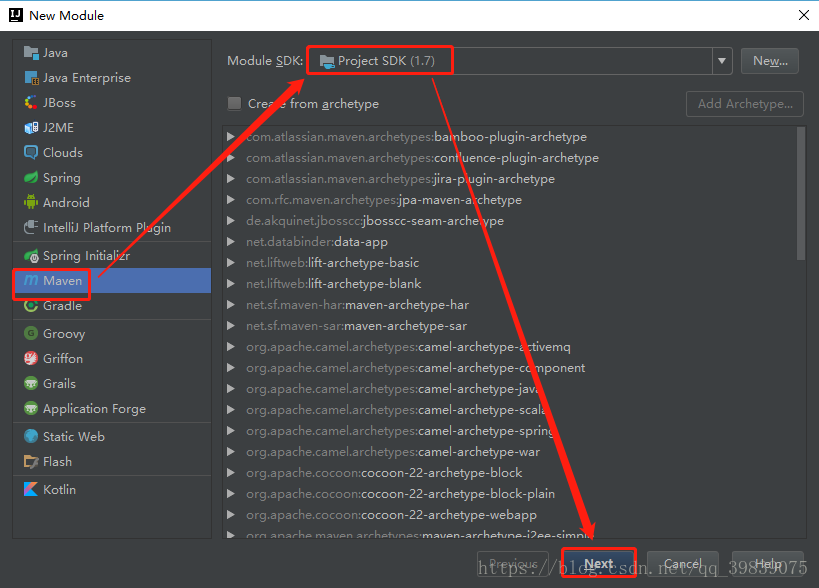Image resolution: width=819 pixels, height=588 pixels.
Task: Close the New Module dialog
Action: click(804, 15)
